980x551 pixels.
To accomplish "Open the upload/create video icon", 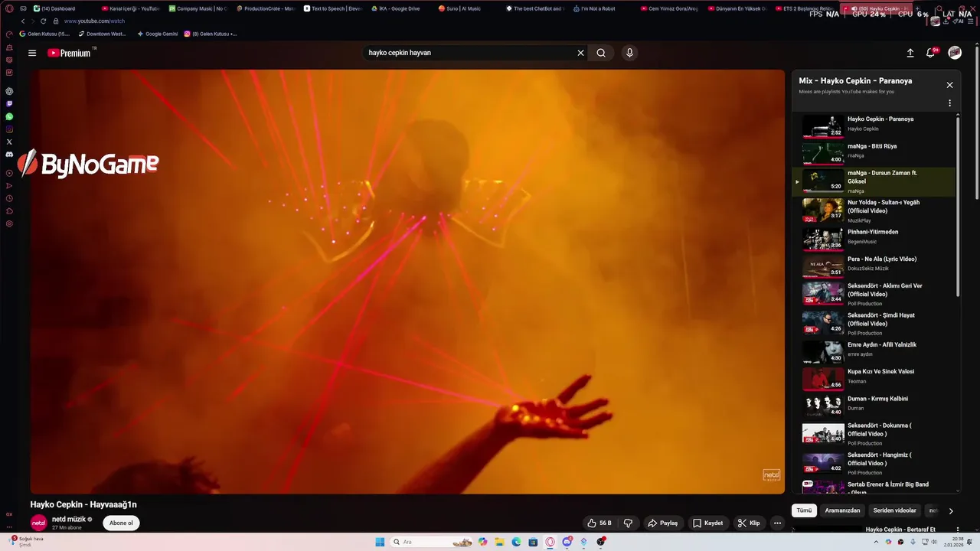I will pos(910,53).
